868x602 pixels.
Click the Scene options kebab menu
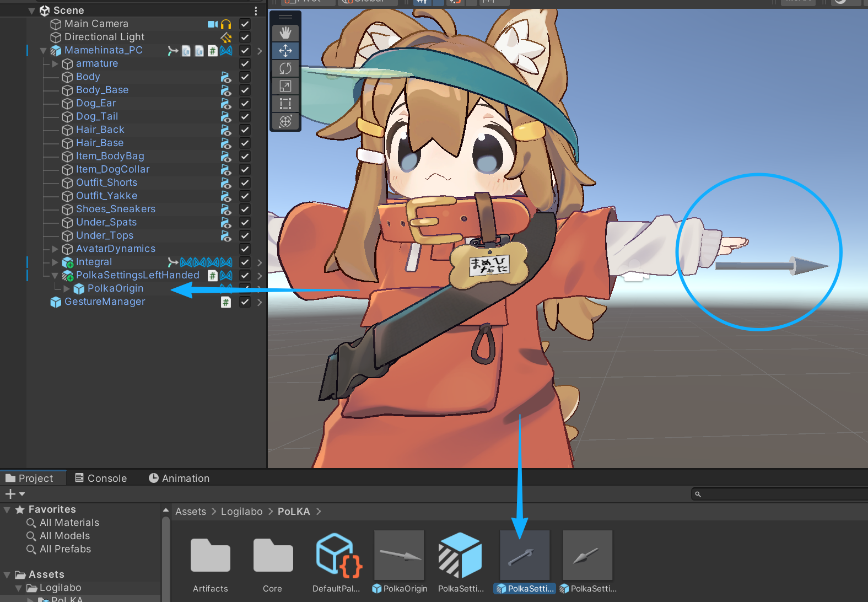pos(256,10)
